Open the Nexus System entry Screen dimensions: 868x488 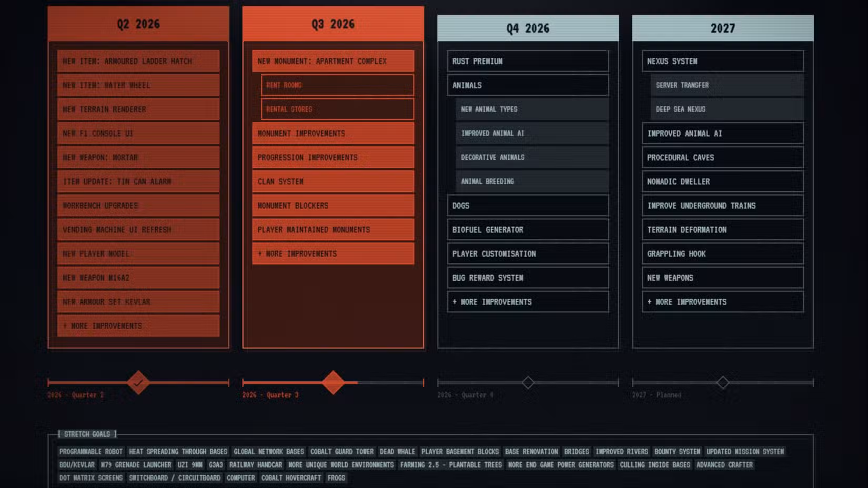723,61
